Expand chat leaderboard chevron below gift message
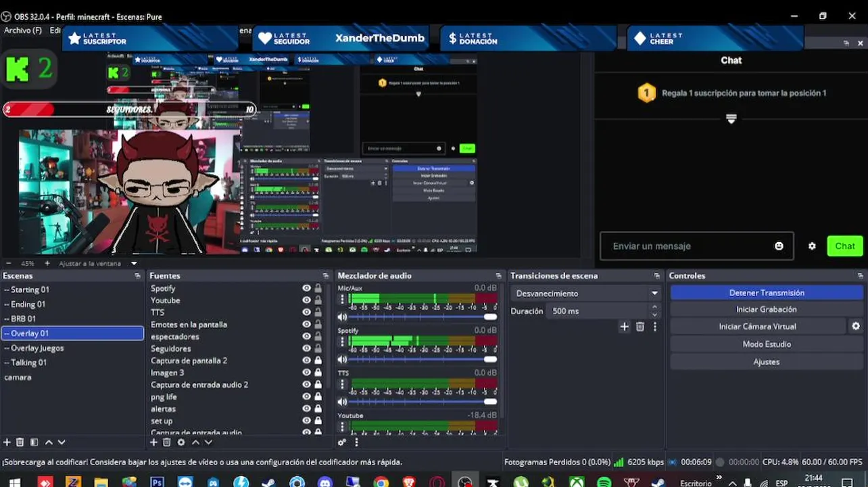This screenshot has height=487, width=868. [x=731, y=118]
